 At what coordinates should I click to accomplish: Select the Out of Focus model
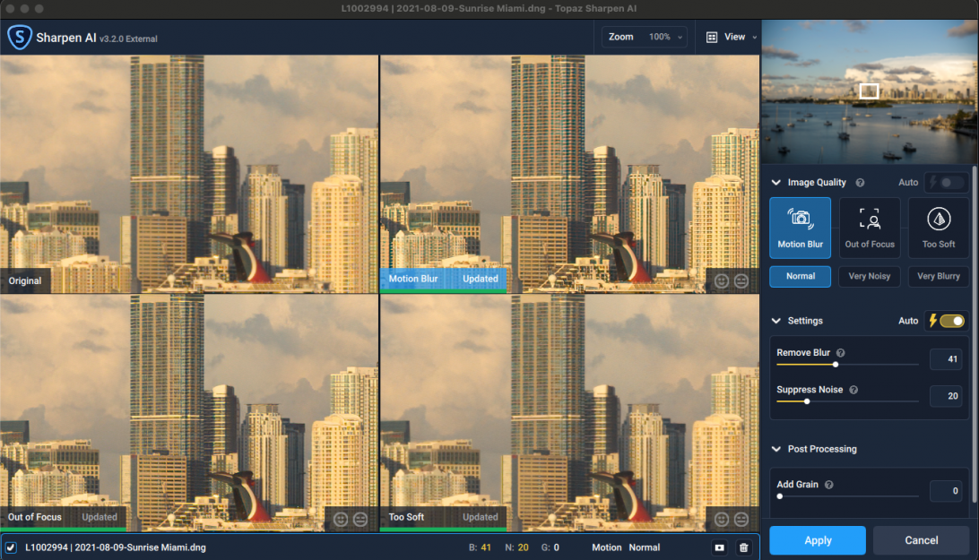click(870, 228)
